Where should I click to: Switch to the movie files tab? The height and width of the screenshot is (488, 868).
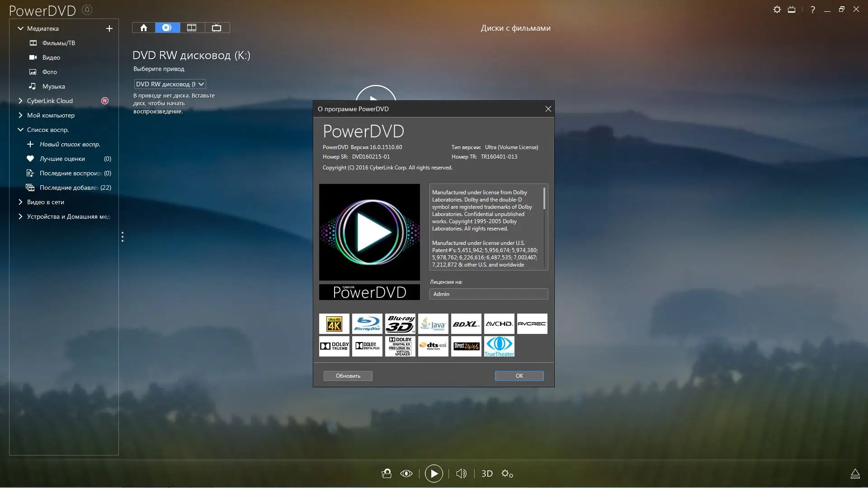click(x=192, y=28)
